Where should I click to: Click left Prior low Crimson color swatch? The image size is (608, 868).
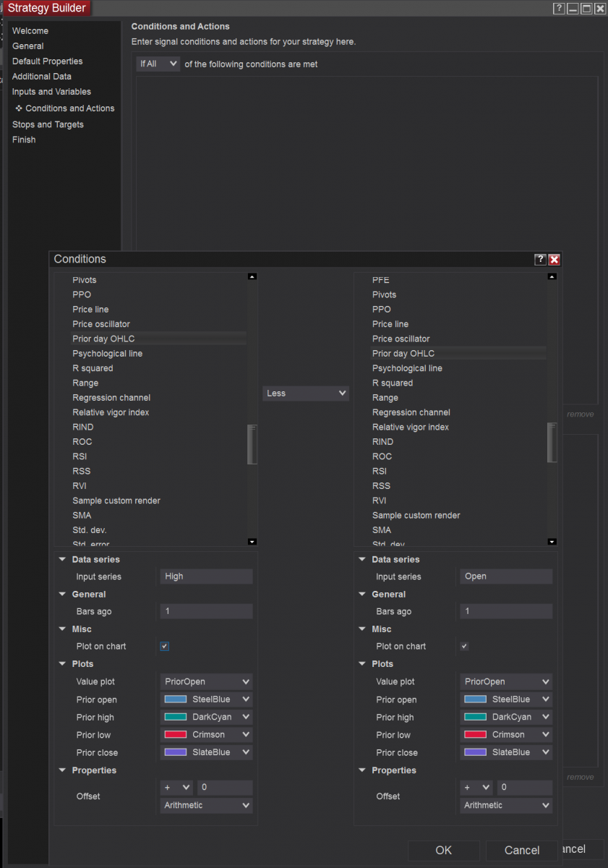pos(176,735)
